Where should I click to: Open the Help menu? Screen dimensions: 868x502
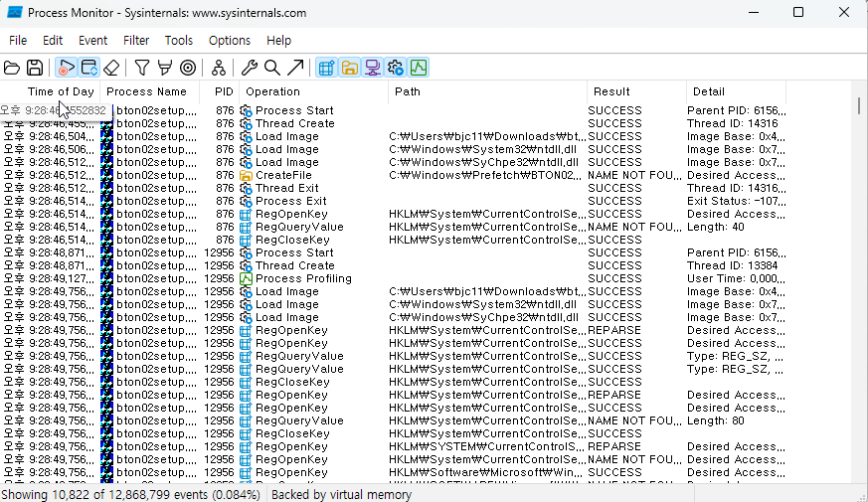(278, 41)
